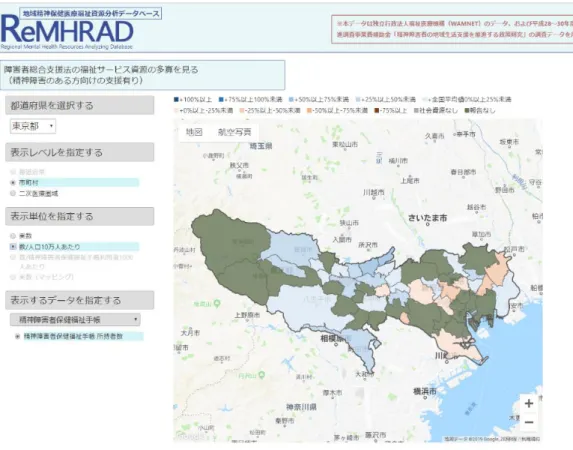This screenshot has width=573, height=450.
Task: Click the 神奈川県 map label
Action: [x=301, y=407]
